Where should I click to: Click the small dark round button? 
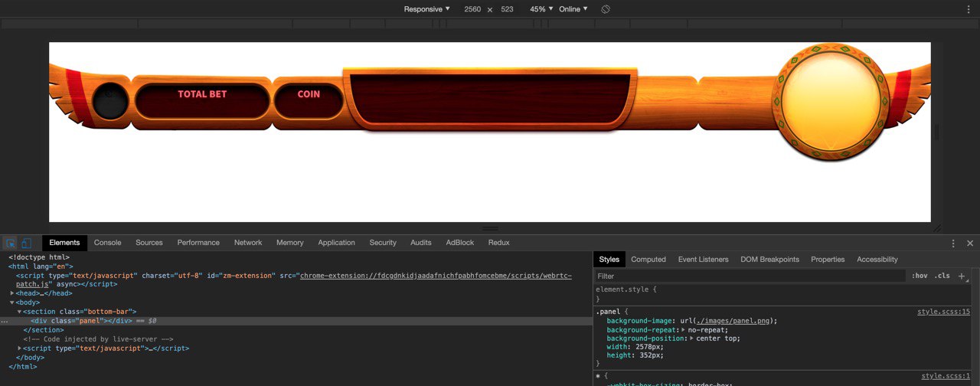pos(110,102)
